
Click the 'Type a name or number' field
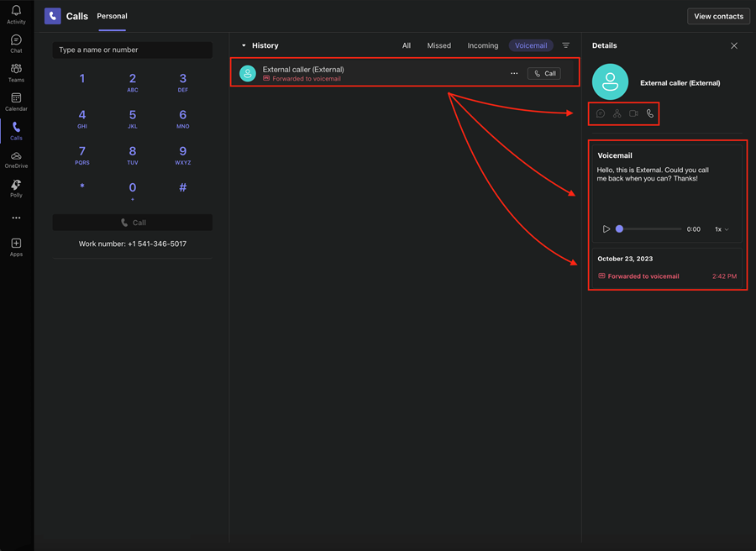click(x=133, y=50)
